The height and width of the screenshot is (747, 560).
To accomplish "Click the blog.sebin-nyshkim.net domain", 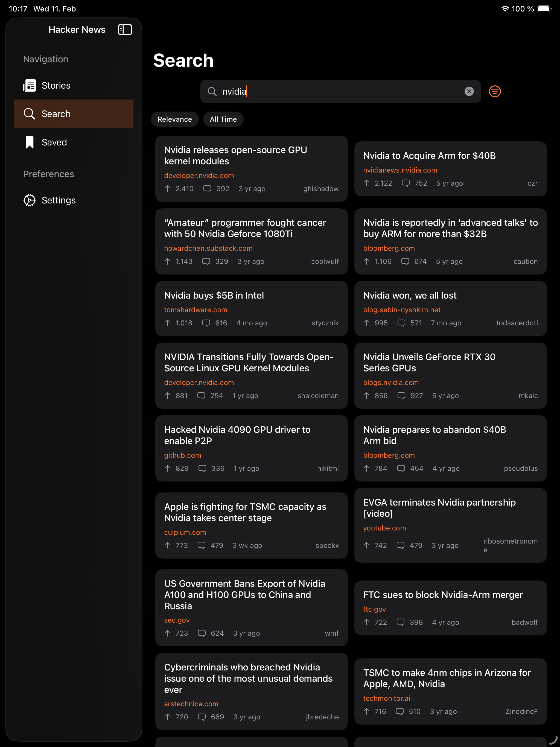I will [x=402, y=310].
